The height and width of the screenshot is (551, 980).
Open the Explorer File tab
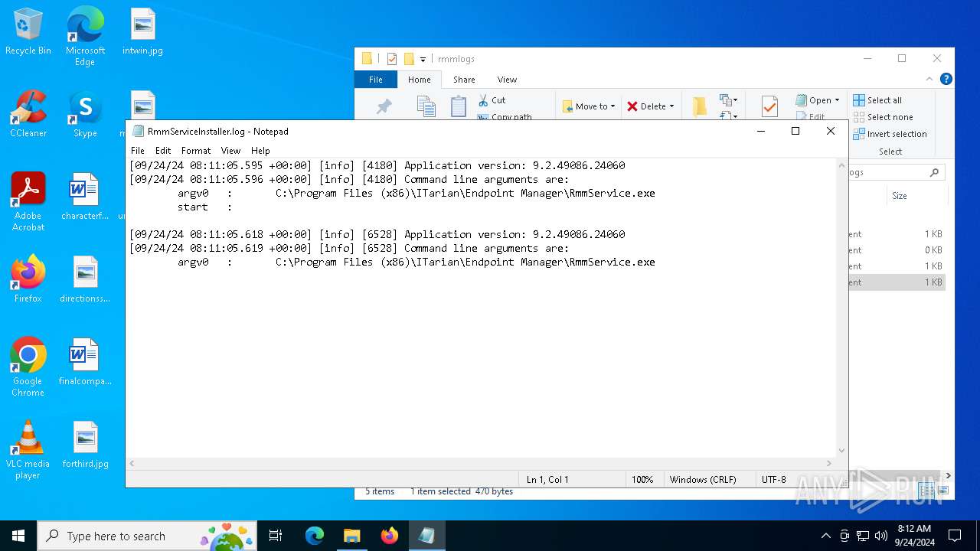coord(376,80)
